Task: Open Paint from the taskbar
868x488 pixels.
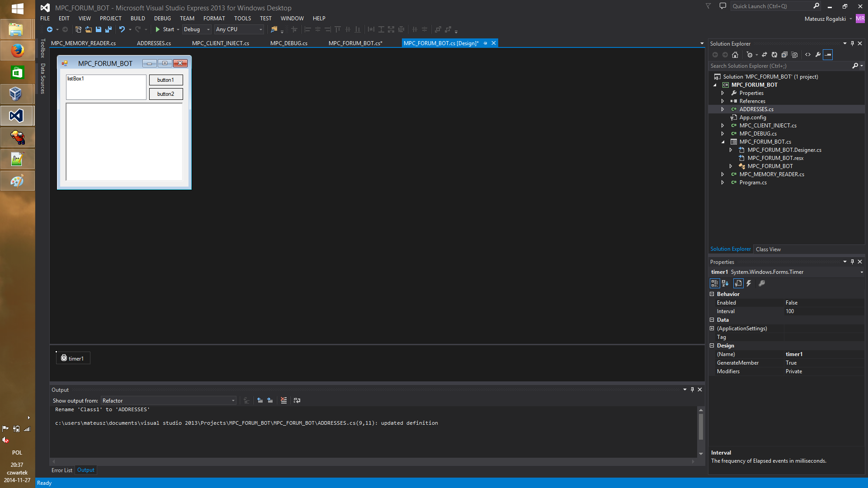Action: pyautogui.click(x=17, y=181)
